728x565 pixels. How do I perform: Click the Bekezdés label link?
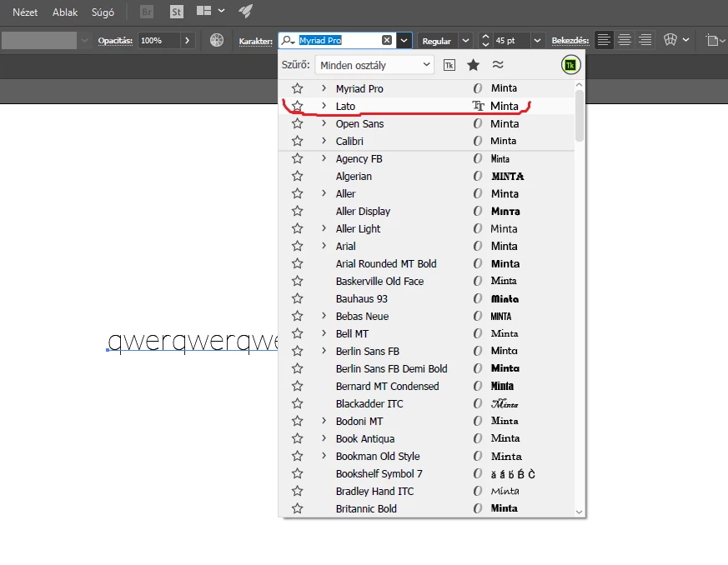[x=570, y=41]
